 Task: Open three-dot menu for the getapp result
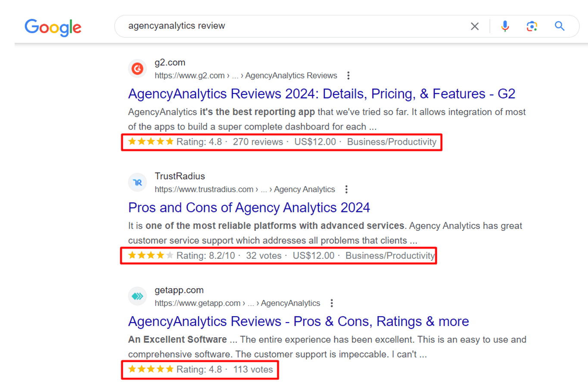tap(332, 303)
